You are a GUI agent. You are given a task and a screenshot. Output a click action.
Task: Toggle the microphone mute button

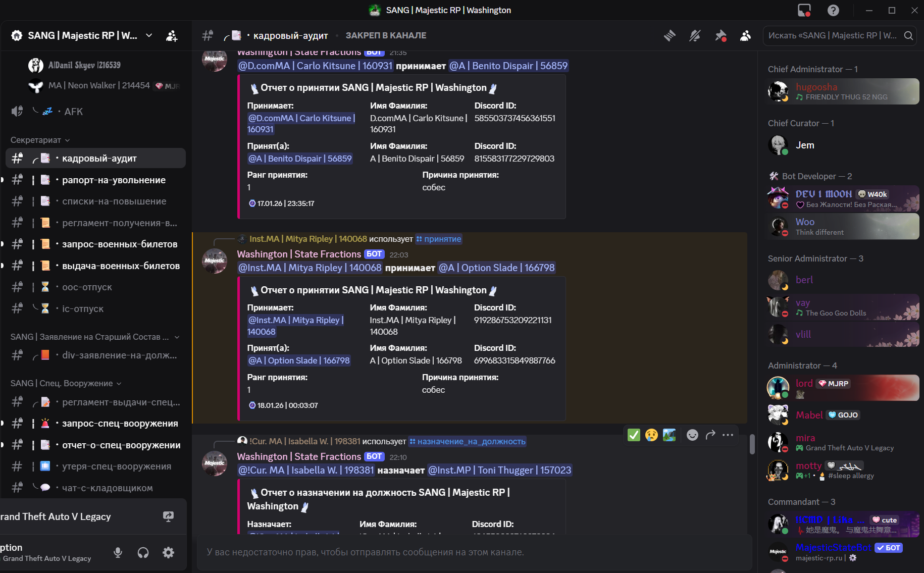click(x=118, y=552)
